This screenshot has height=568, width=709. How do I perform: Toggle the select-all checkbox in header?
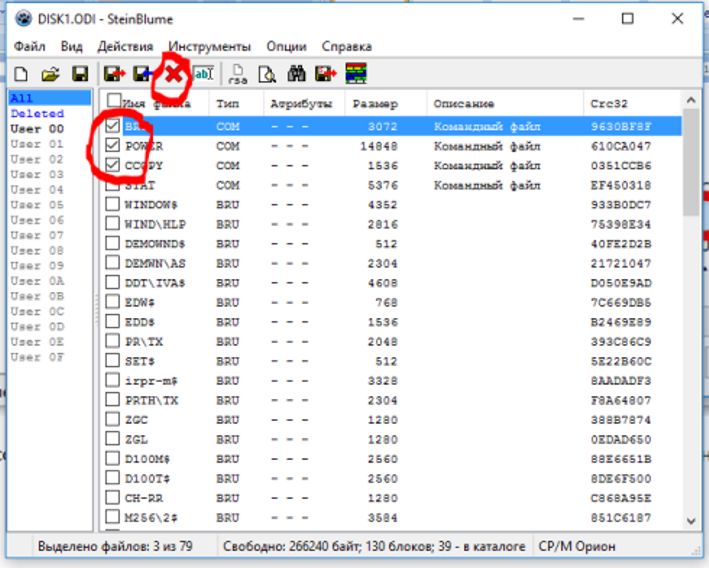click(x=114, y=100)
